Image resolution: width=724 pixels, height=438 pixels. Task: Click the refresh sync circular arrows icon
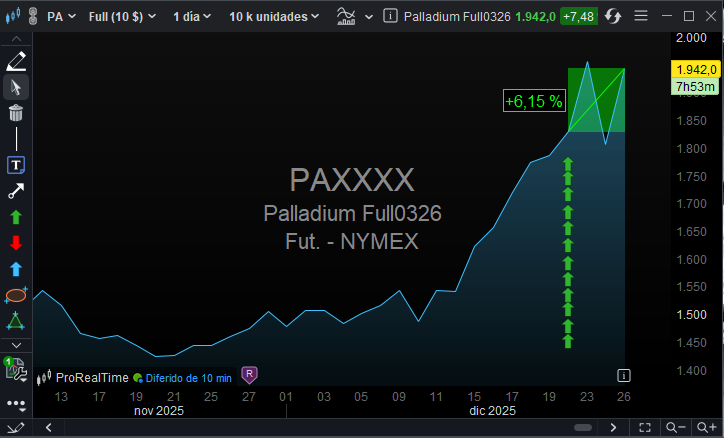[613, 16]
